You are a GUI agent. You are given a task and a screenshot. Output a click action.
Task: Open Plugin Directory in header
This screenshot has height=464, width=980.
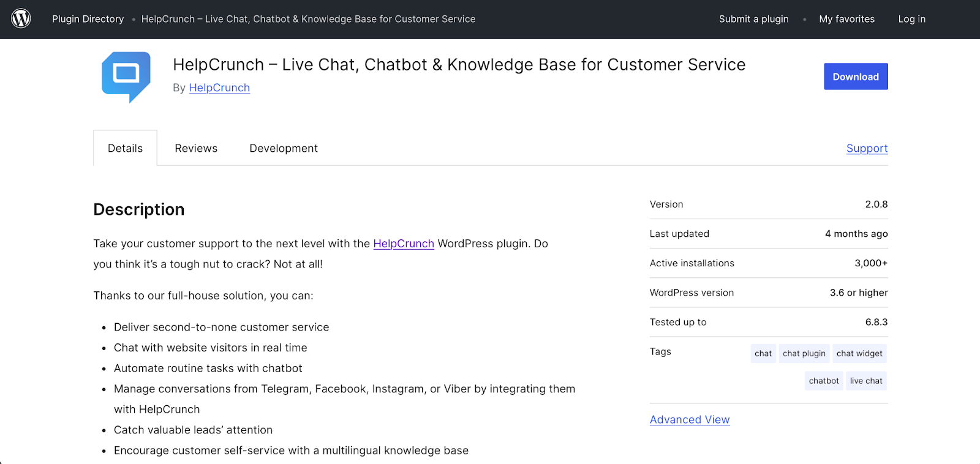pyautogui.click(x=88, y=19)
